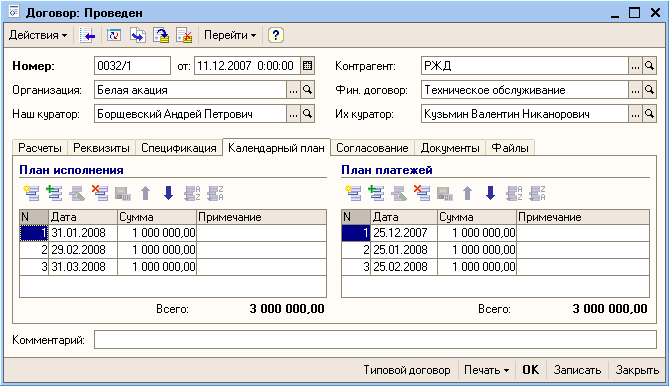This screenshot has width=669, height=386.
Task: Open the Организация record with the magnifier icon
Action: (x=307, y=90)
